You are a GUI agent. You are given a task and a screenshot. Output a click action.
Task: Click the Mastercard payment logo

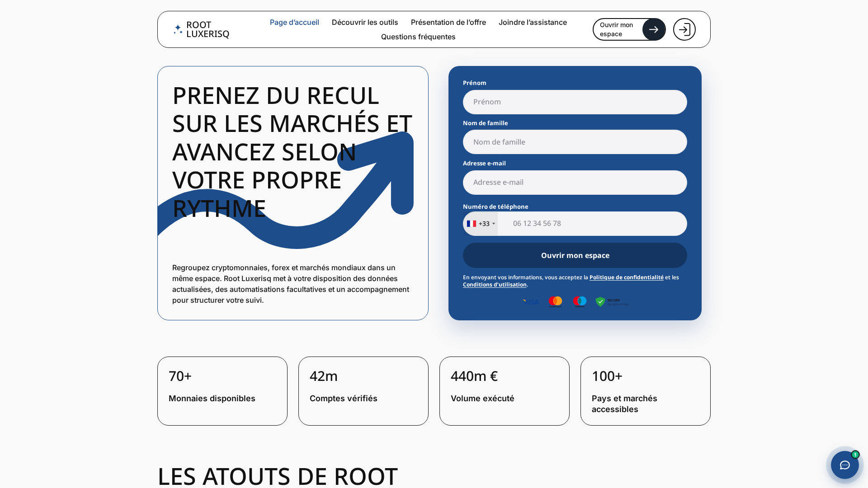pos(555,302)
